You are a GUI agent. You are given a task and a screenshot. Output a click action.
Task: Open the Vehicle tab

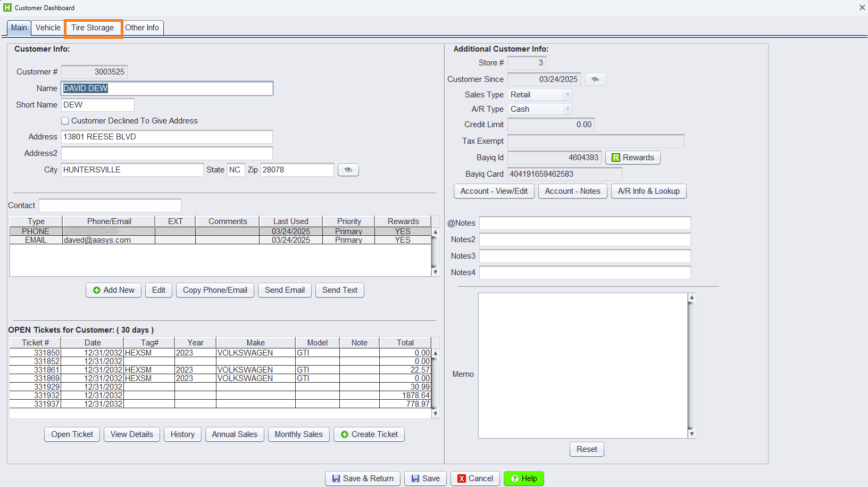click(48, 28)
